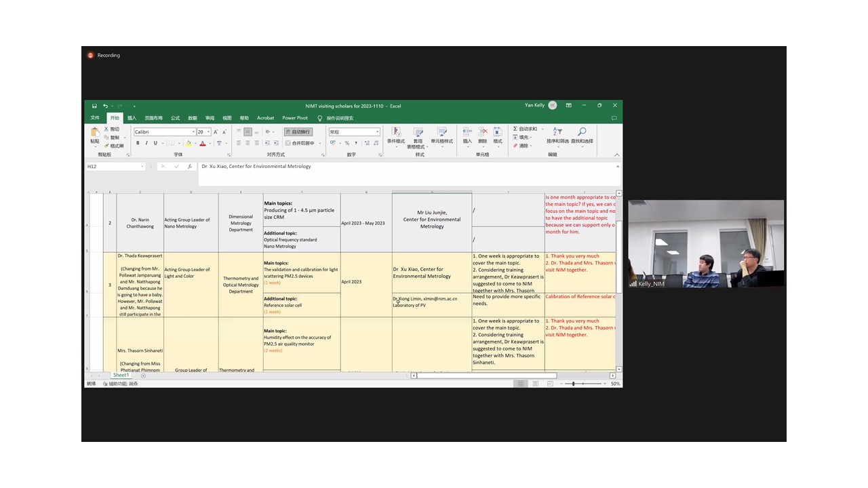Image resolution: width=868 pixels, height=488 pixels.
Task: Toggle the Wrap Text button
Action: (x=298, y=132)
